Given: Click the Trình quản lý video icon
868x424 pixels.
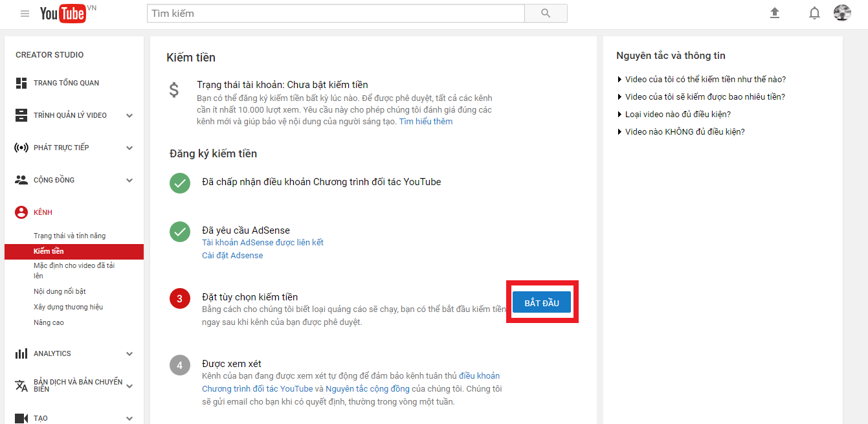Looking at the screenshot, I should 21,115.
